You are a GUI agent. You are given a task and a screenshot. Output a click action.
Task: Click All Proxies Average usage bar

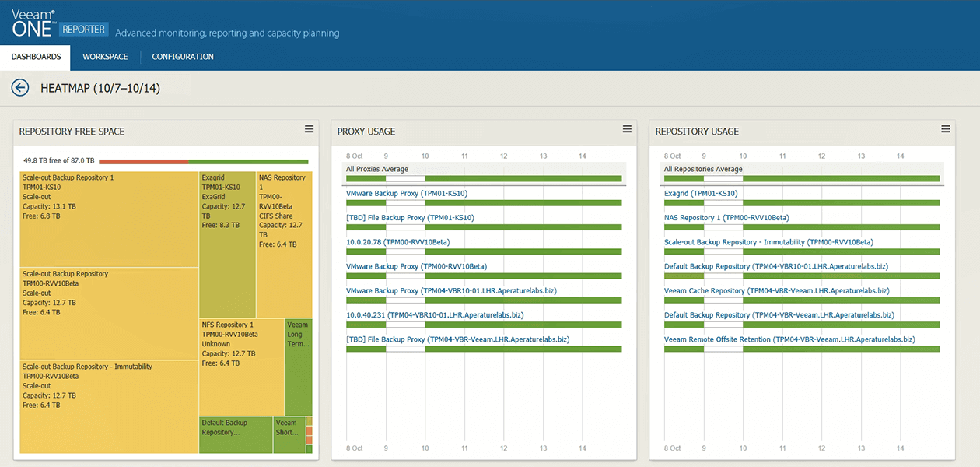click(484, 179)
